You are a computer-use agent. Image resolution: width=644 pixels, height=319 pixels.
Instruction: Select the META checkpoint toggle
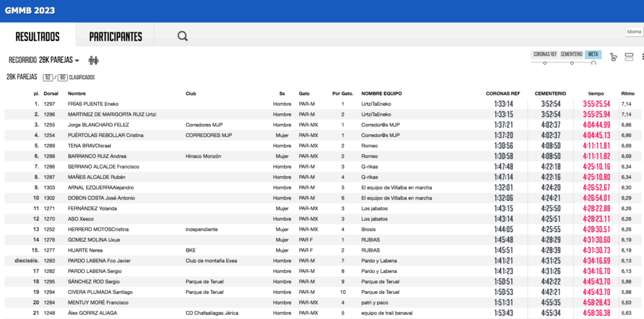(592, 54)
